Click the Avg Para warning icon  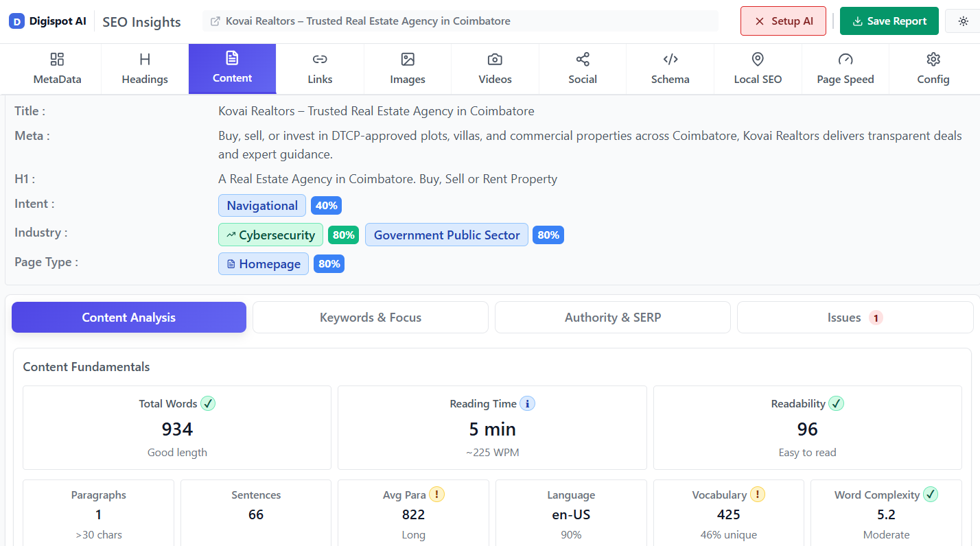tap(437, 495)
